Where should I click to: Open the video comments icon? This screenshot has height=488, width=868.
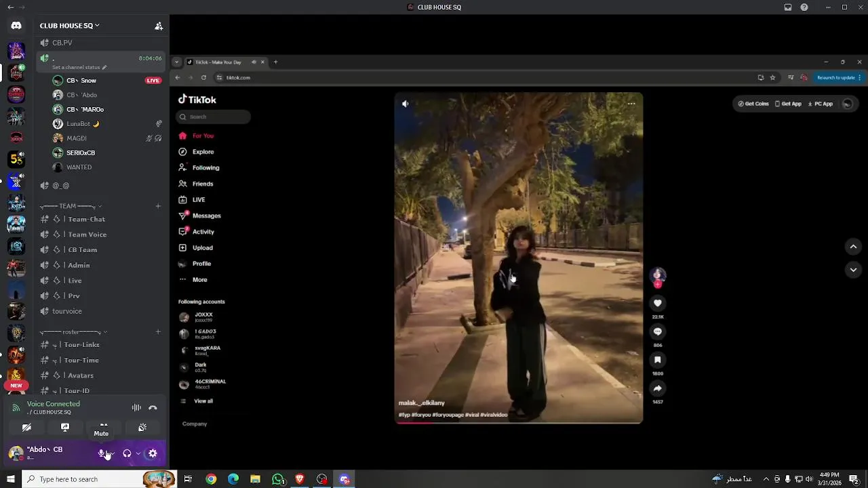[x=658, y=331]
